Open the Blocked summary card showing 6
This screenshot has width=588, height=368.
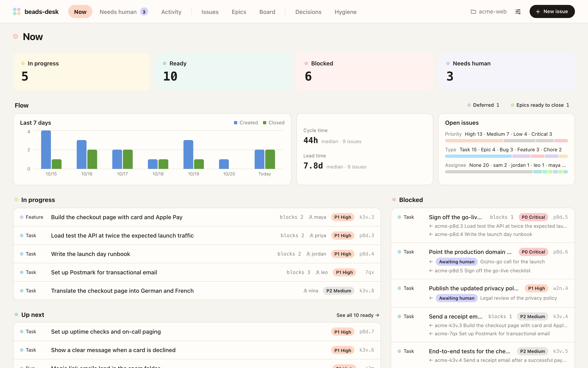pos(365,72)
